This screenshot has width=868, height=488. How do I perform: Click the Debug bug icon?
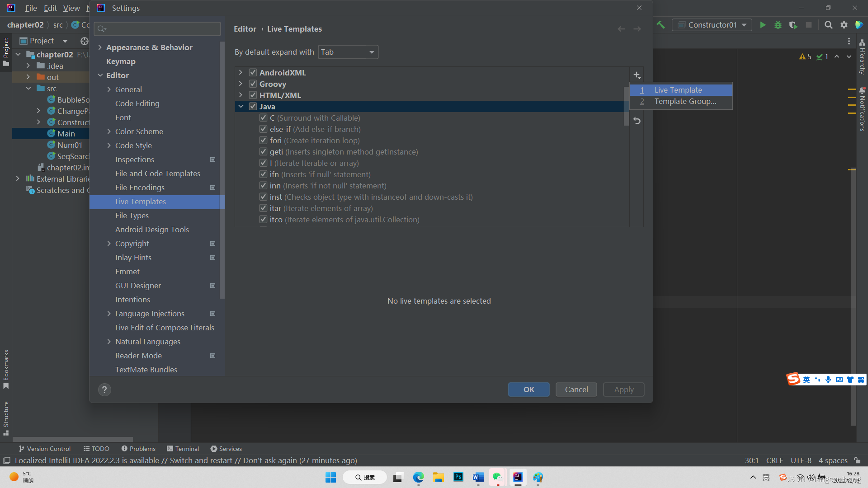pos(778,25)
